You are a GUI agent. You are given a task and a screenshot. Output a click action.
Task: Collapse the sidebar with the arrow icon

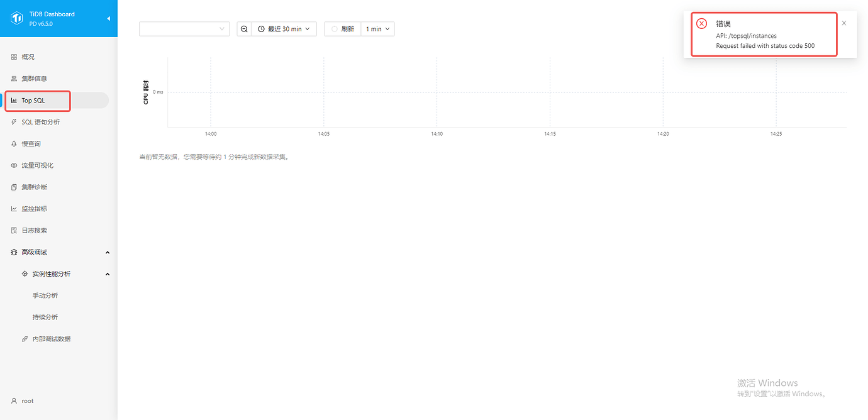108,19
